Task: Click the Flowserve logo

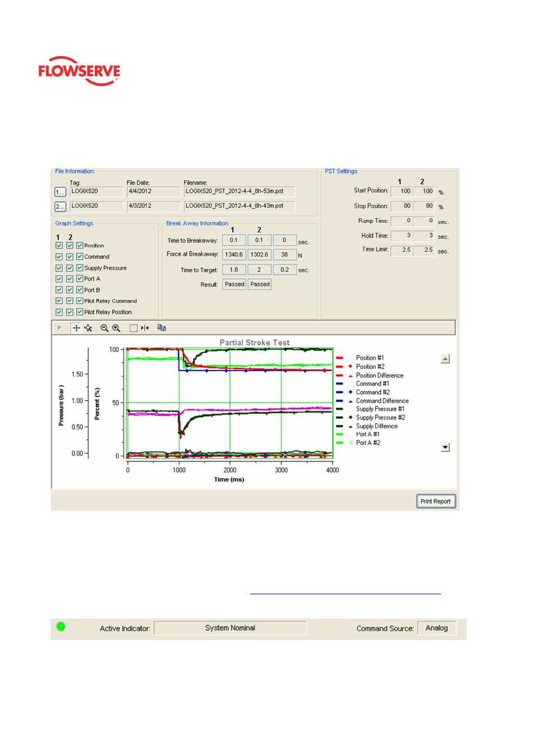Action: [x=79, y=71]
